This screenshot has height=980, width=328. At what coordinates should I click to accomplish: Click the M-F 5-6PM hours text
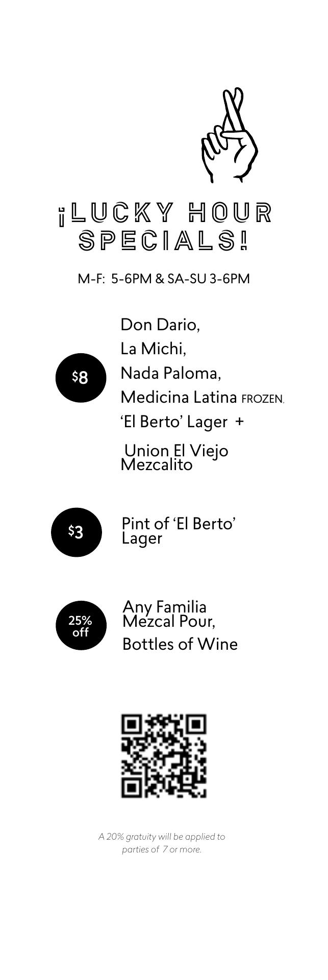point(164,279)
